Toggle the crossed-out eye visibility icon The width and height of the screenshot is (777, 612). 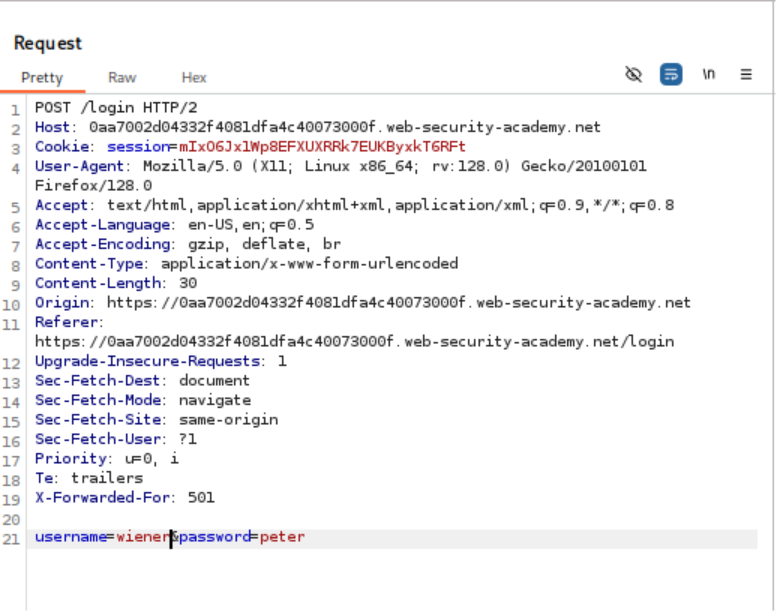tap(633, 75)
